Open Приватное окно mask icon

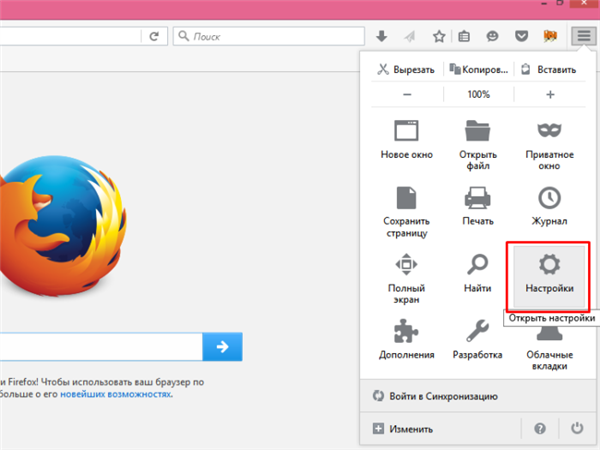549,130
